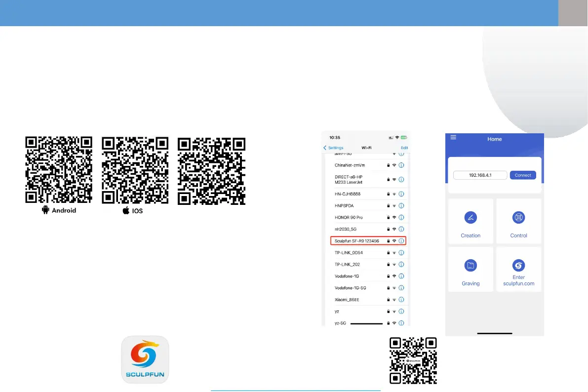Open info icon for nh2030_5G
This screenshot has width=588, height=392.
(x=401, y=229)
